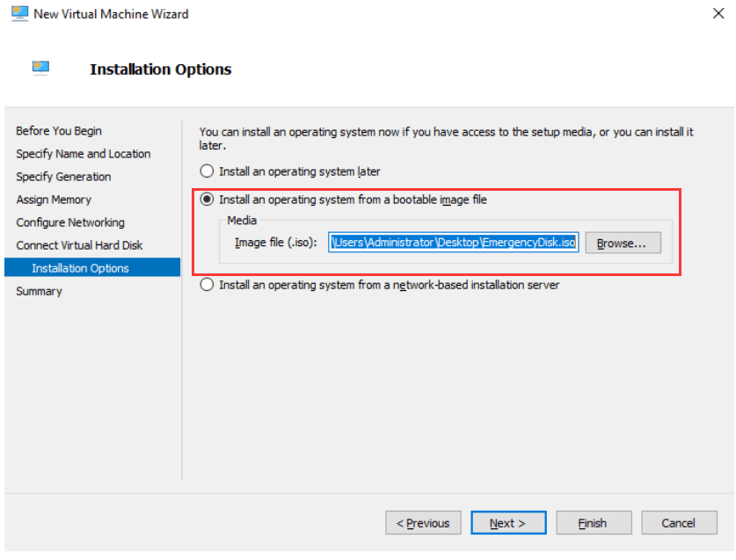
Task: Close the New Virtual Machine Wizard
Action: click(718, 14)
